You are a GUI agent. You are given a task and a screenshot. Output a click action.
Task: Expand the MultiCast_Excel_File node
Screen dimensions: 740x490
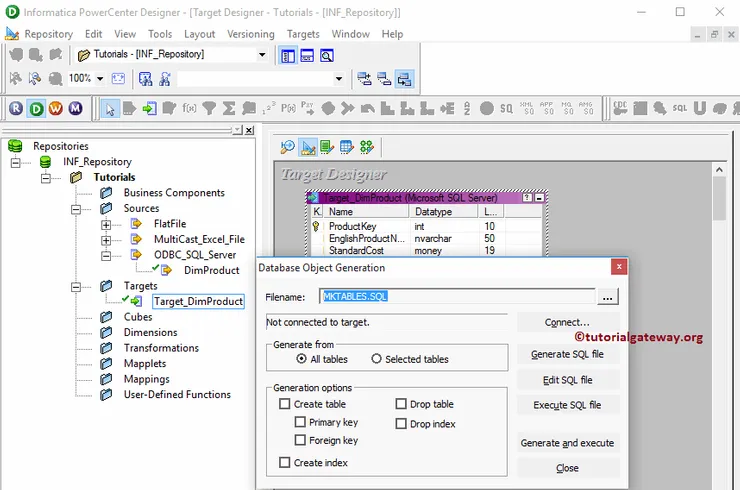coord(106,240)
